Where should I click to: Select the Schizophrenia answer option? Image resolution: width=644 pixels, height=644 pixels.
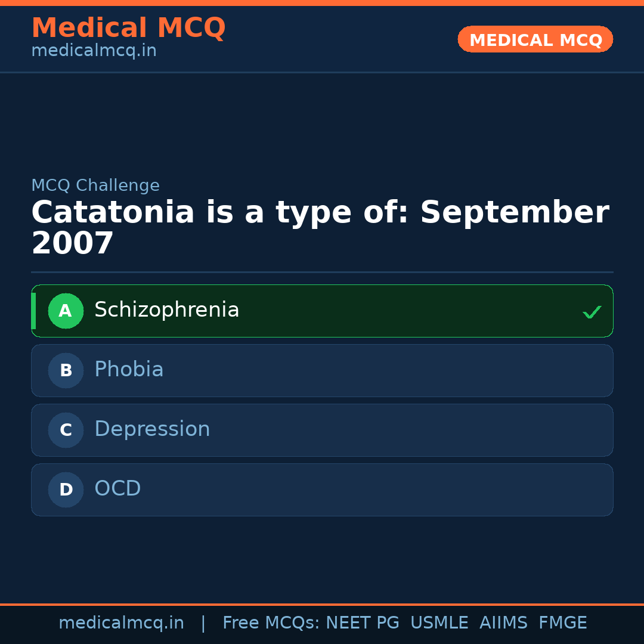coord(322,311)
